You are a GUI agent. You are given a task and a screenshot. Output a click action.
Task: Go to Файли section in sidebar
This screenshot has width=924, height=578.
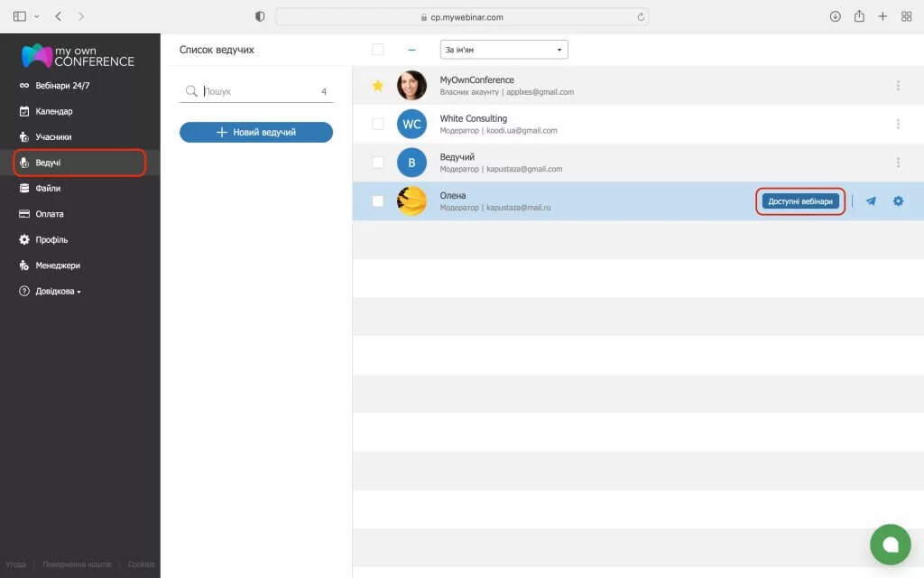48,189
